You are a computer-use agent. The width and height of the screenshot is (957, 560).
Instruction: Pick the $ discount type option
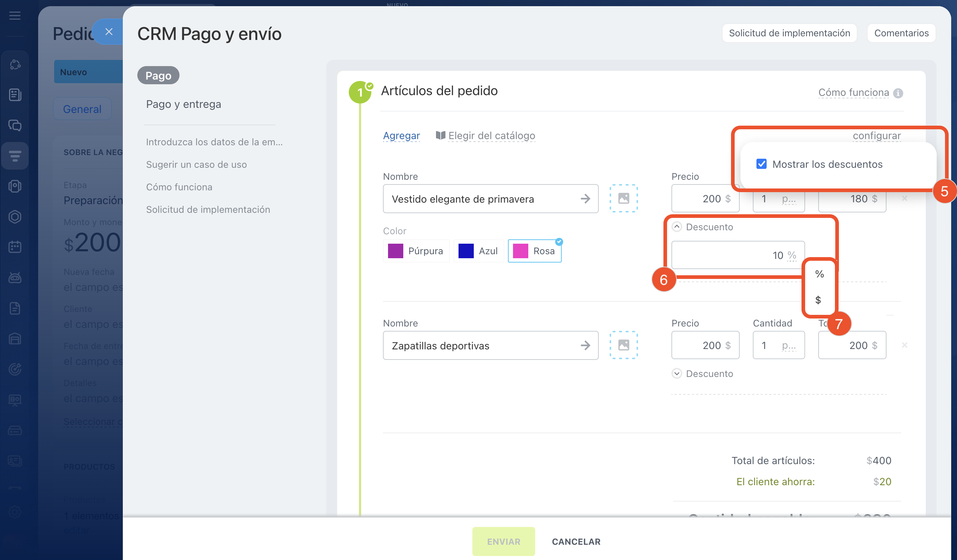point(818,300)
